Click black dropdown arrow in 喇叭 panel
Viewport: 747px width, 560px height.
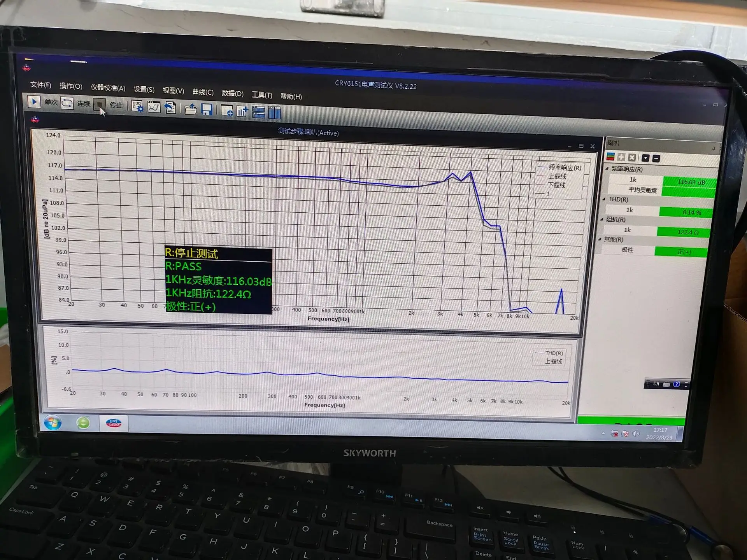[645, 158]
